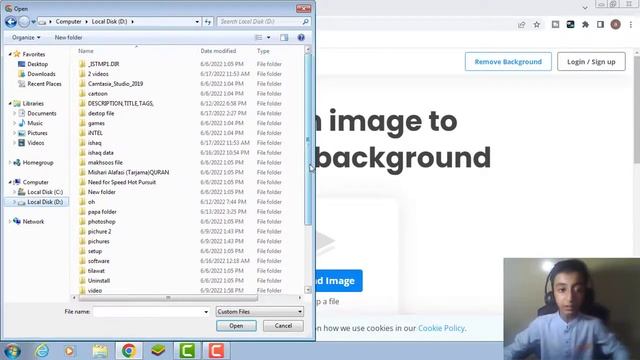Expand the Network tree node
The height and width of the screenshot is (360, 640).
10,222
